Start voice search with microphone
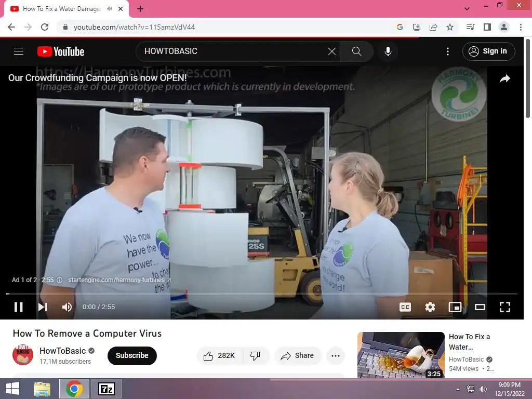Image resolution: width=532 pixels, height=399 pixels. (x=388, y=51)
